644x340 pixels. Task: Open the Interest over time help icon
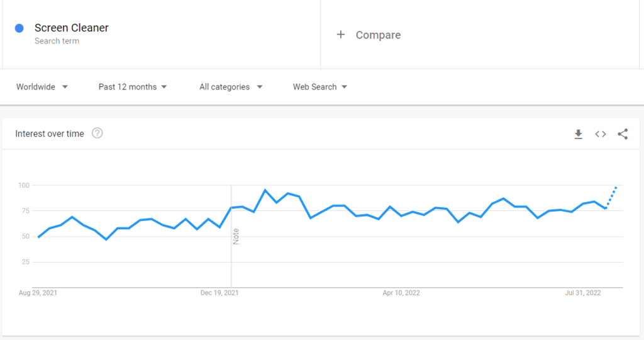(x=97, y=133)
